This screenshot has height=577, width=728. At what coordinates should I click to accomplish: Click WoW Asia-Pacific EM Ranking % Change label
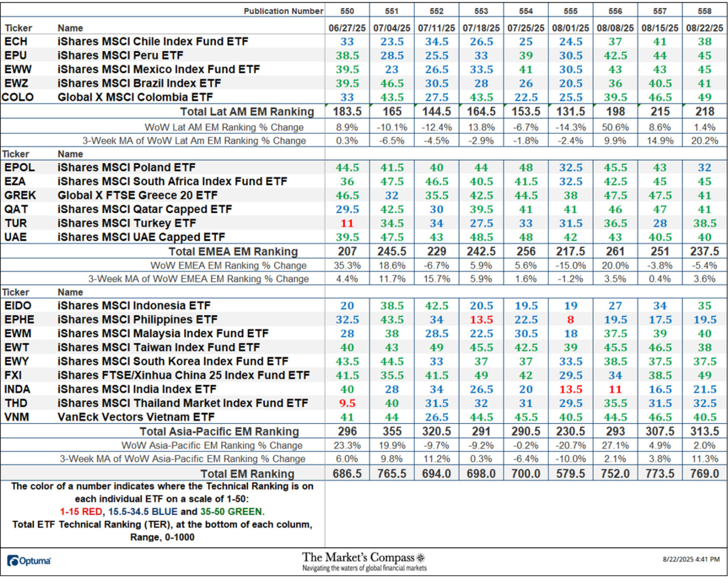tap(212, 445)
